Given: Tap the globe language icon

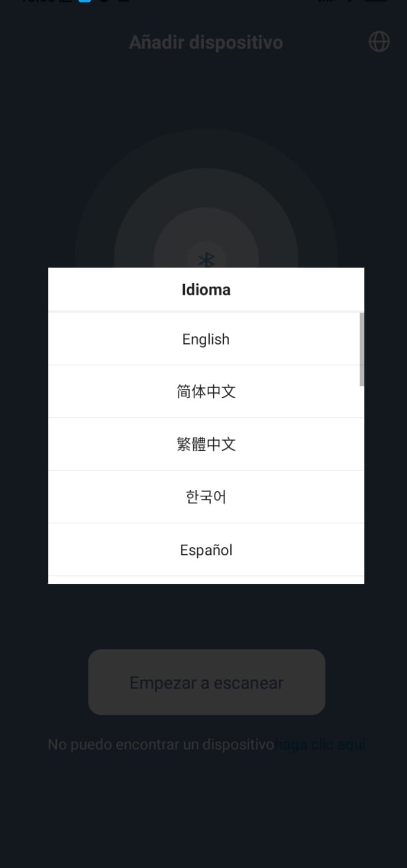Looking at the screenshot, I should coord(379,41).
